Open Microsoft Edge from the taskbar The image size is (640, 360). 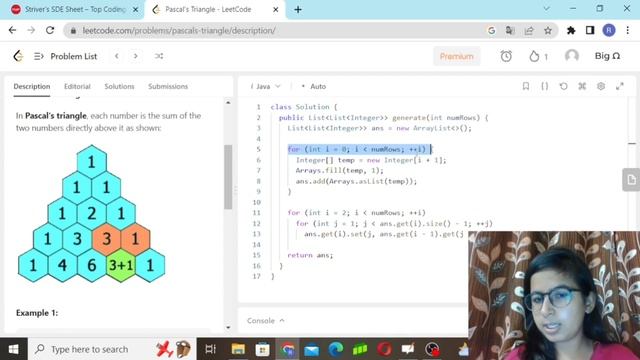tap(336, 349)
